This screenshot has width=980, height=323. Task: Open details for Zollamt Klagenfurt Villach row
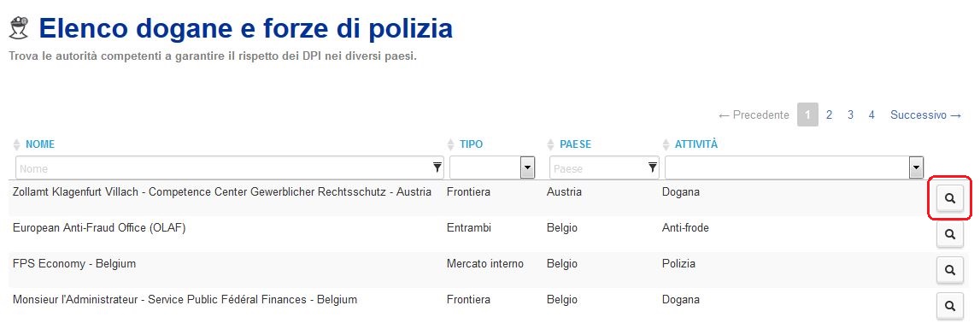click(949, 198)
